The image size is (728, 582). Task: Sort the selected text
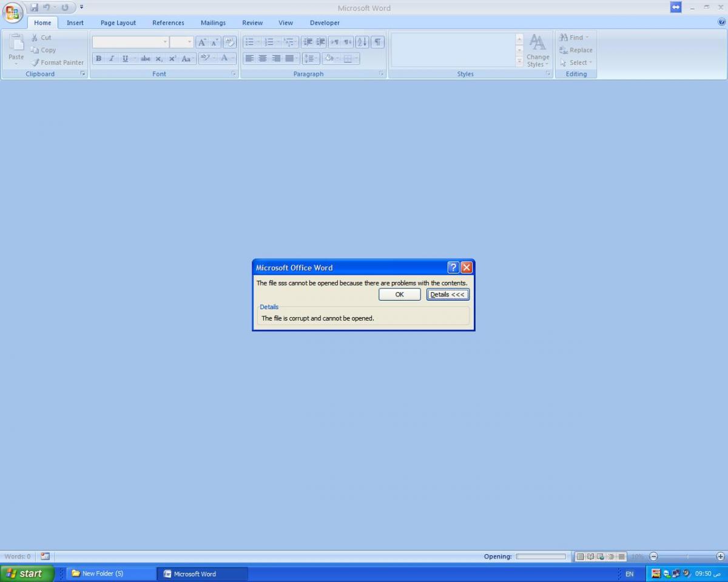click(x=362, y=42)
